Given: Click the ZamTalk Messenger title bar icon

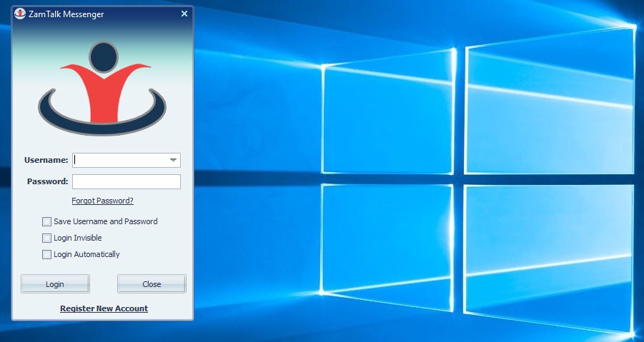Looking at the screenshot, I should 20,14.
